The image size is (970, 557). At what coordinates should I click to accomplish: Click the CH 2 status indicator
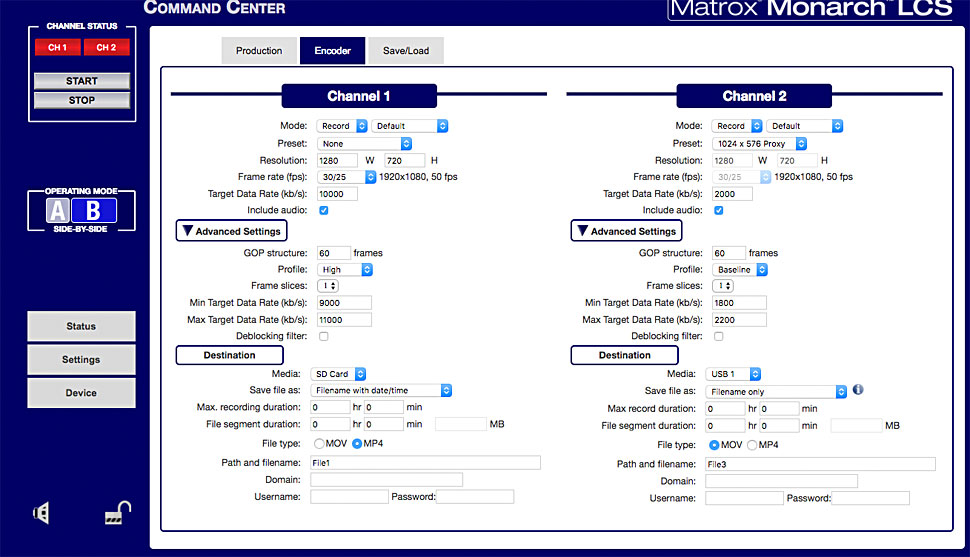pyautogui.click(x=106, y=47)
